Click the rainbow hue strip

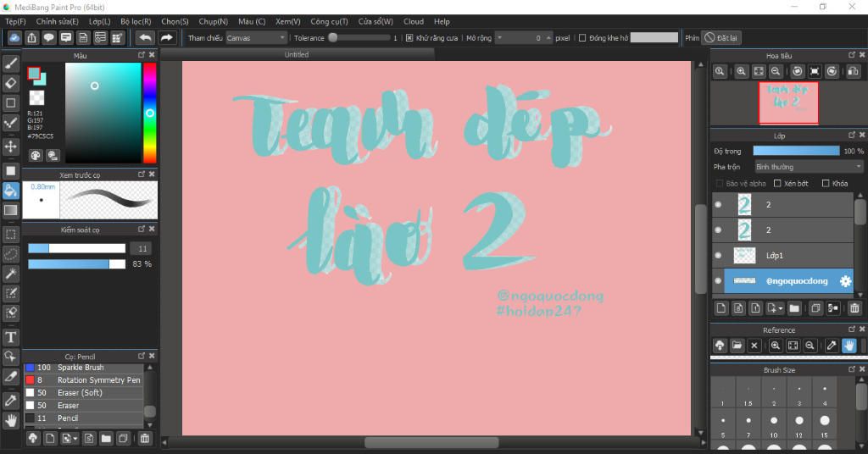coord(149,113)
